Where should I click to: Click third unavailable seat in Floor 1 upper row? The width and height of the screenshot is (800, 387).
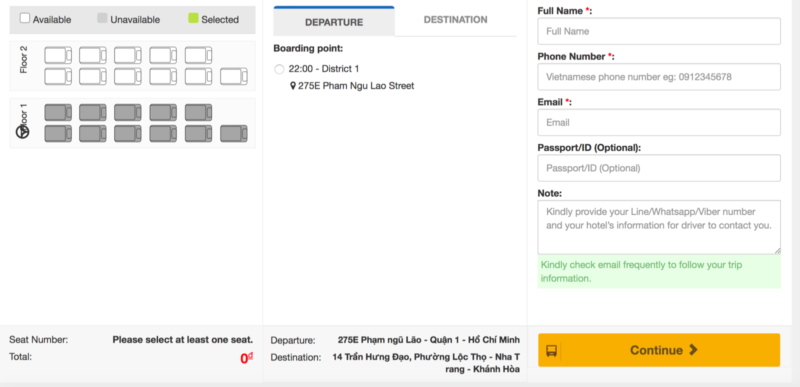[x=128, y=112]
